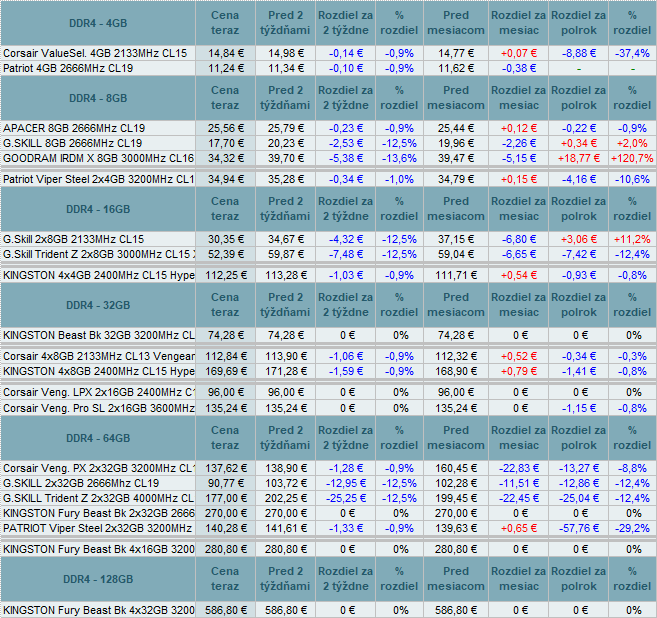Select the -57,76 € half-year difference value
This screenshot has height=618, width=657.
click(578, 528)
